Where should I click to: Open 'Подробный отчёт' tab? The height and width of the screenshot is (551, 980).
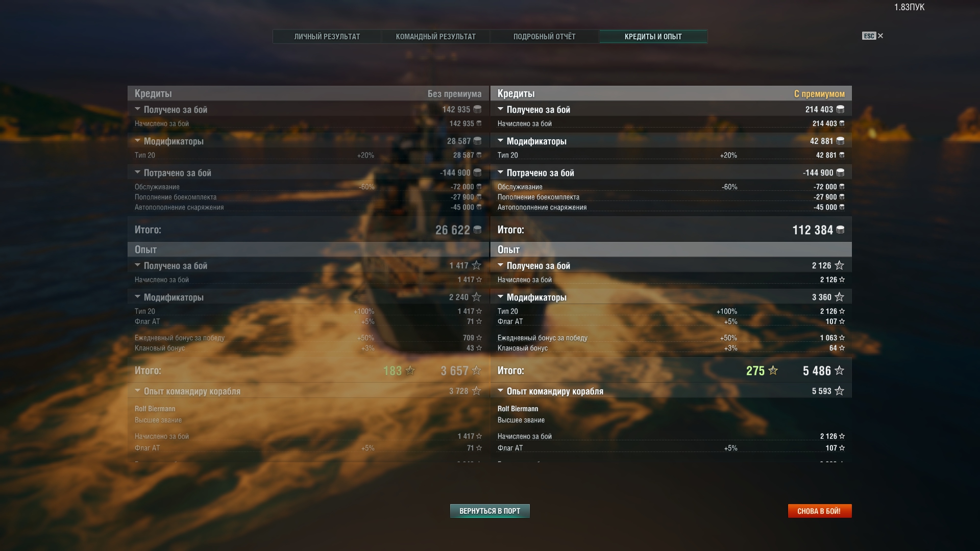[x=545, y=37]
